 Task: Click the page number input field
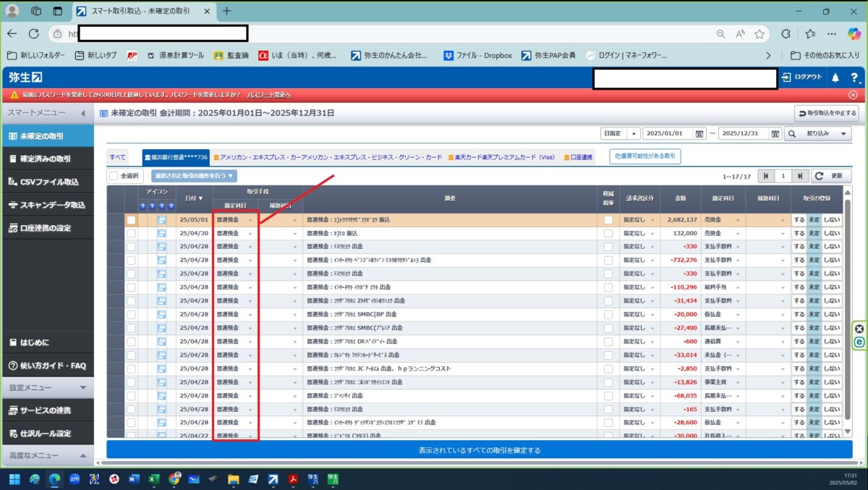click(x=783, y=176)
